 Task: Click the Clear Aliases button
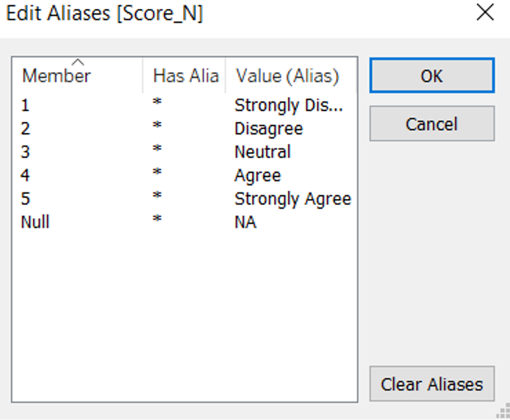431,384
